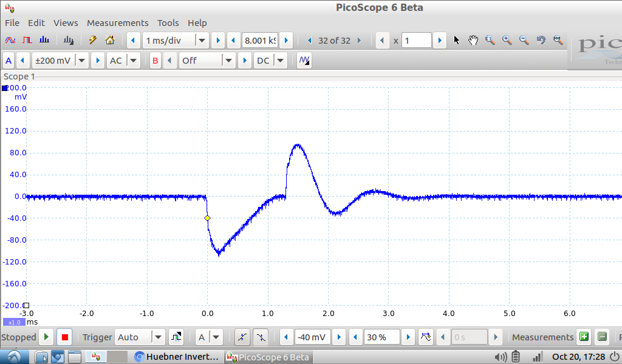
Task: Toggle Channel B options button
Action: pos(155,61)
